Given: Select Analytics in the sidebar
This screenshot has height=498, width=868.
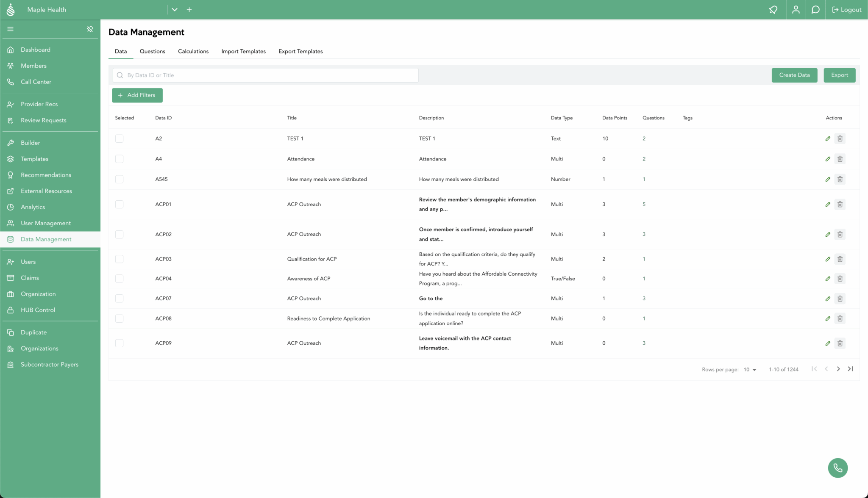Looking at the screenshot, I should pyautogui.click(x=32, y=207).
